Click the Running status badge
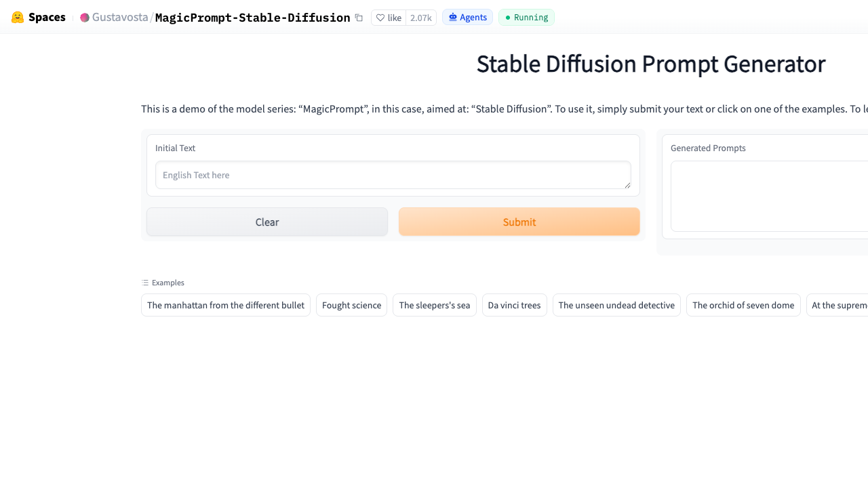The image size is (868, 488). [x=526, y=18]
